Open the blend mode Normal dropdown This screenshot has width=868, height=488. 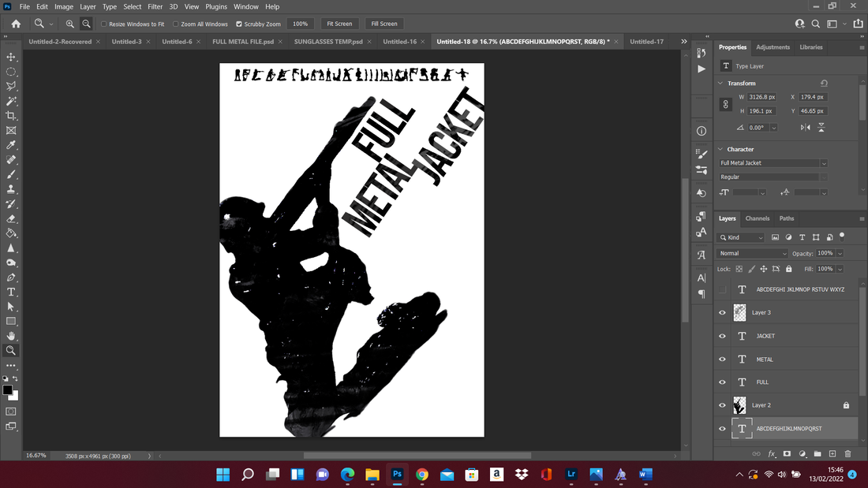[752, 253]
